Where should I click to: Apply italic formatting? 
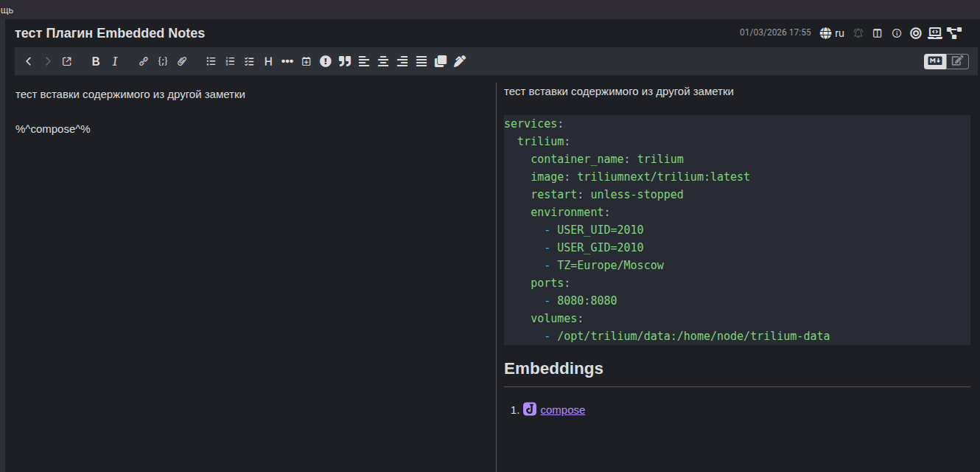115,62
